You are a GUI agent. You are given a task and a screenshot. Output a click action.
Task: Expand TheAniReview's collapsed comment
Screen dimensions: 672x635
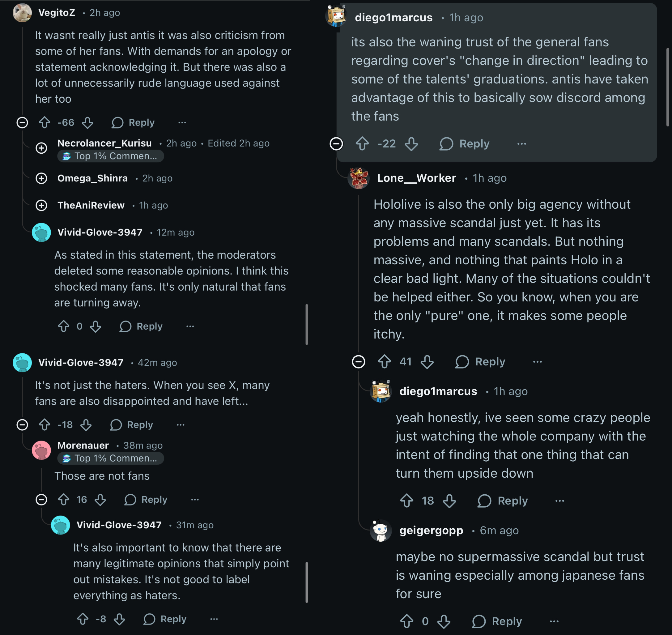41,206
